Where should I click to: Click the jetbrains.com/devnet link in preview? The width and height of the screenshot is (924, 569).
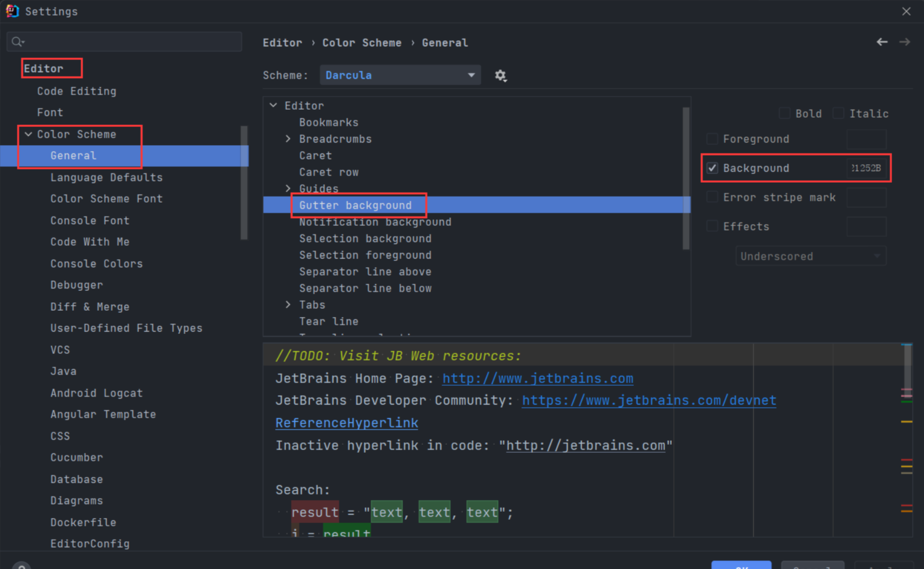click(649, 400)
